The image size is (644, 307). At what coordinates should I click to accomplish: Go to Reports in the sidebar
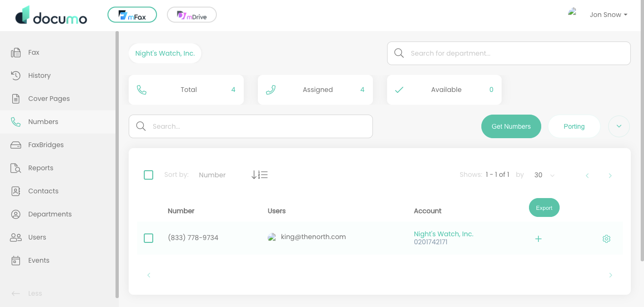(41, 168)
